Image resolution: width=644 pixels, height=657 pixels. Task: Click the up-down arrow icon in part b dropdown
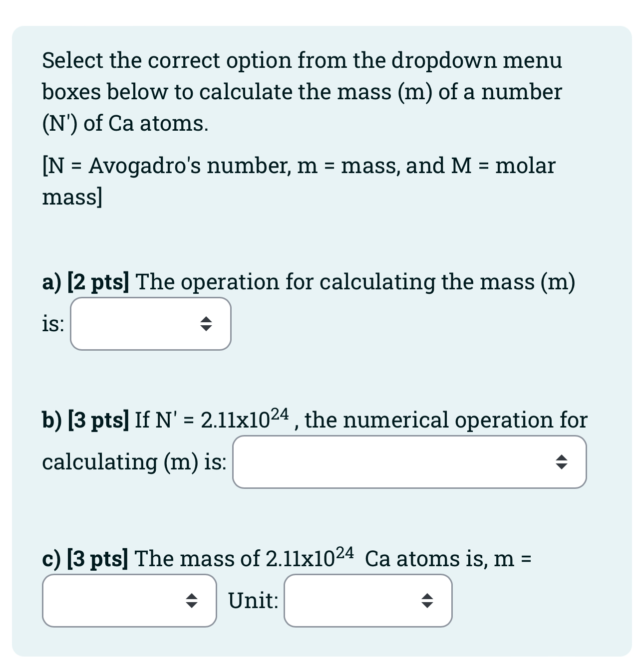562,462
